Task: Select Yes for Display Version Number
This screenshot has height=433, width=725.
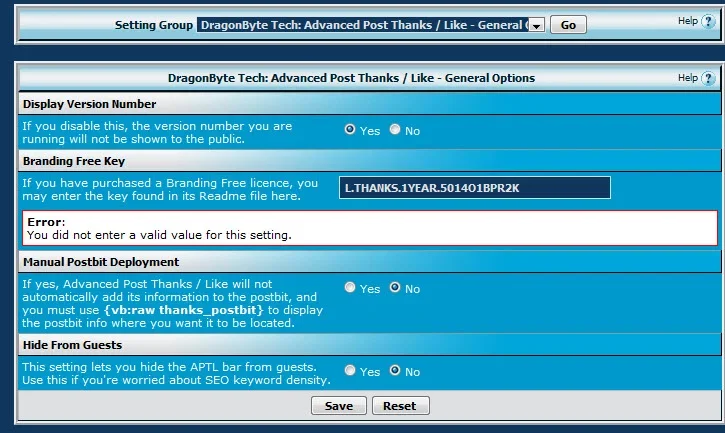Action: (x=350, y=130)
